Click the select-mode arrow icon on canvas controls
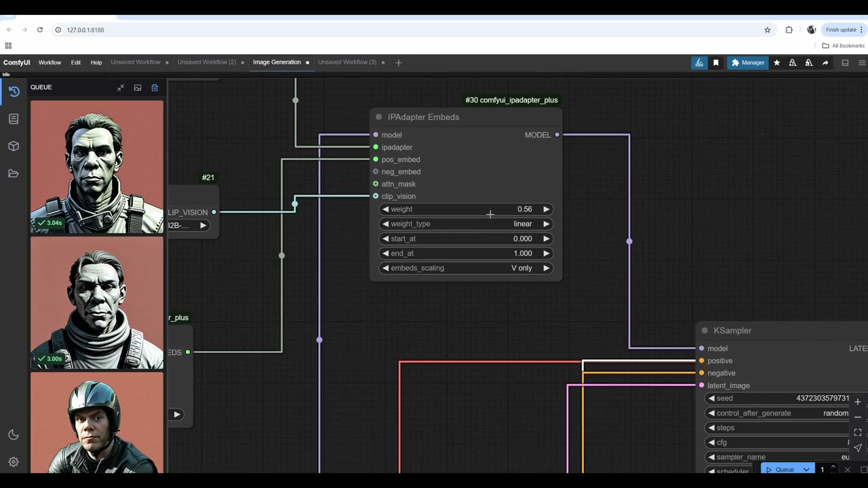This screenshot has width=868, height=488. (x=858, y=448)
